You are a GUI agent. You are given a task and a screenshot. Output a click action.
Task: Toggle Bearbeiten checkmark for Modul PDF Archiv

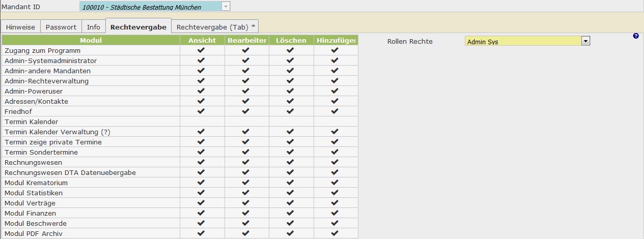[x=246, y=233]
